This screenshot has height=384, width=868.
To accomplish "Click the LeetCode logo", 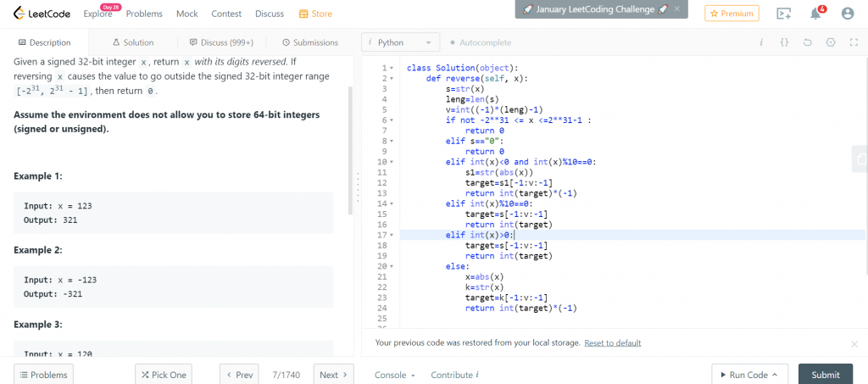I will coord(42,14).
